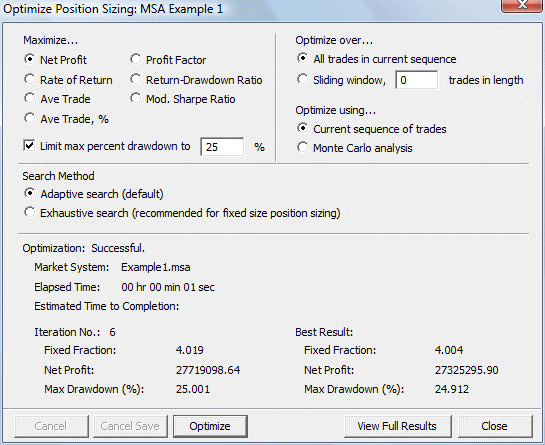The height and width of the screenshot is (445, 545).
Task: Click the grayed-out Cancel button
Action: click(51, 426)
